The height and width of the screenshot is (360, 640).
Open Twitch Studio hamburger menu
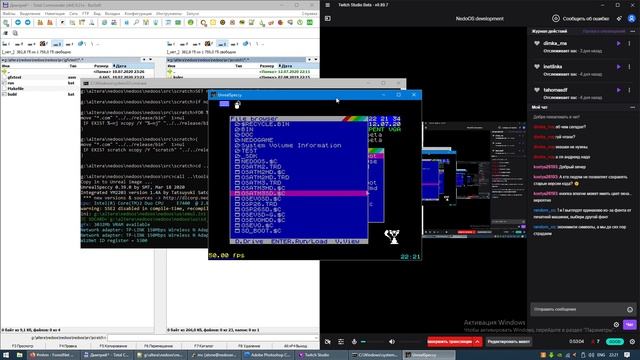[327, 5]
